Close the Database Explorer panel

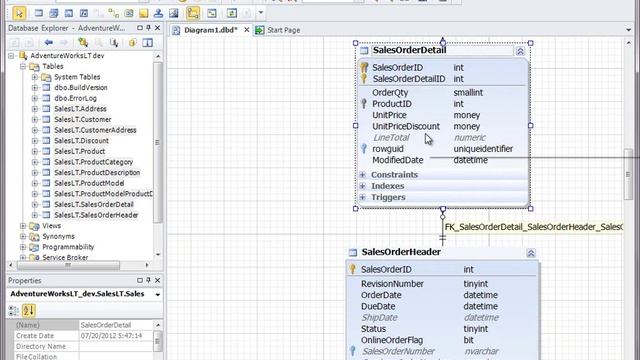tap(158, 28)
